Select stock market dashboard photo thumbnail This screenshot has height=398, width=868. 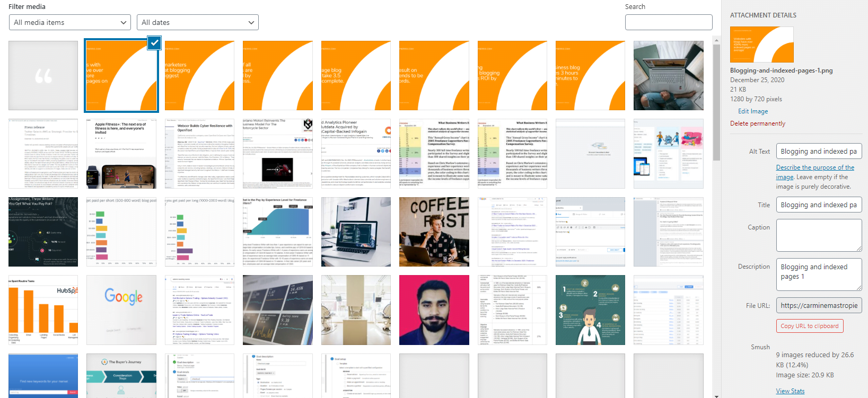click(278, 310)
